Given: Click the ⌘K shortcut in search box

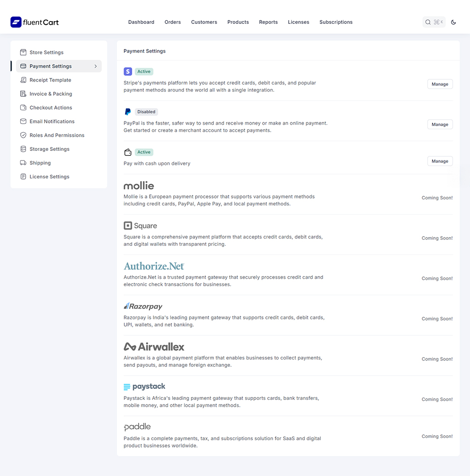Looking at the screenshot, I should [438, 22].
